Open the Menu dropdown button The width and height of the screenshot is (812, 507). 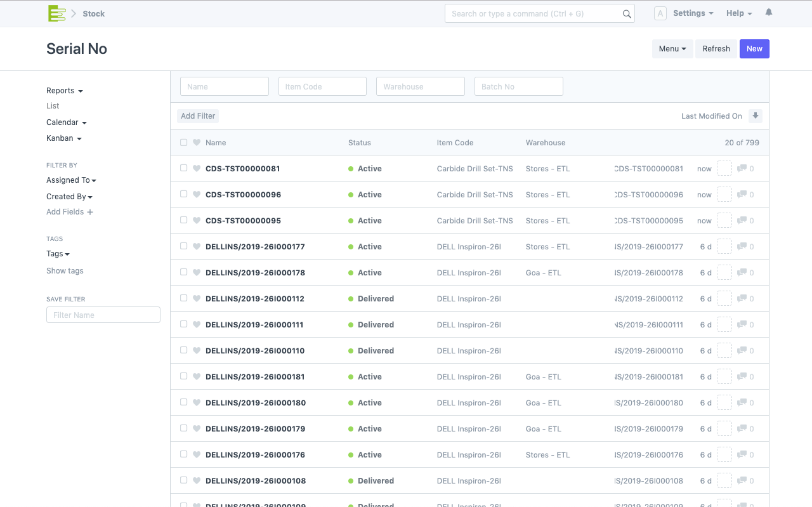click(x=672, y=49)
